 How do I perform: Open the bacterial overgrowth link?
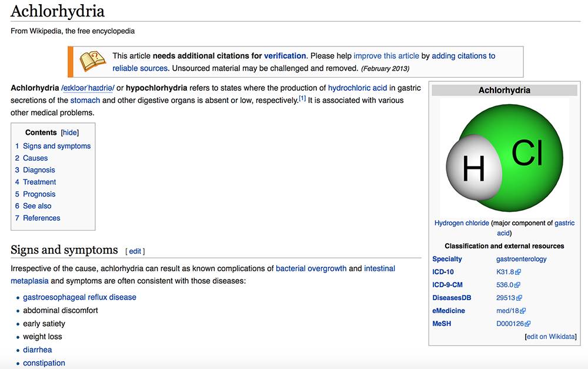pyautogui.click(x=311, y=268)
